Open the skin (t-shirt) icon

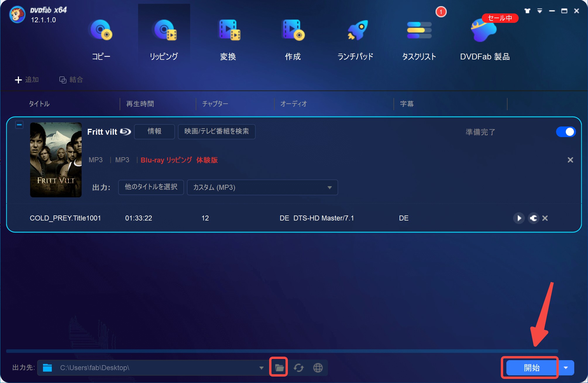pyautogui.click(x=527, y=11)
